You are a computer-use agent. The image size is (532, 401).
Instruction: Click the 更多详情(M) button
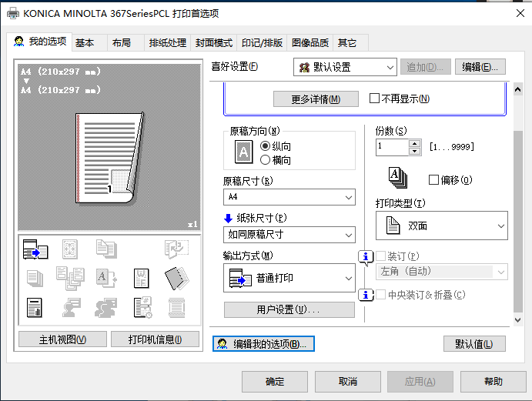click(316, 99)
